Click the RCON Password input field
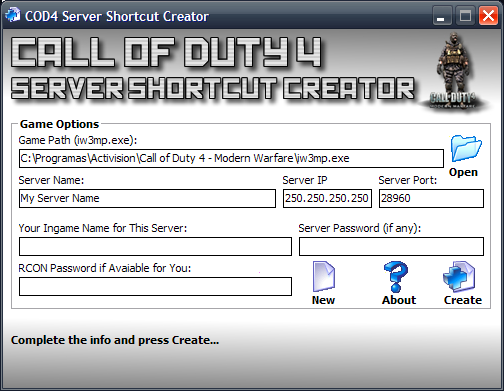 click(x=155, y=286)
